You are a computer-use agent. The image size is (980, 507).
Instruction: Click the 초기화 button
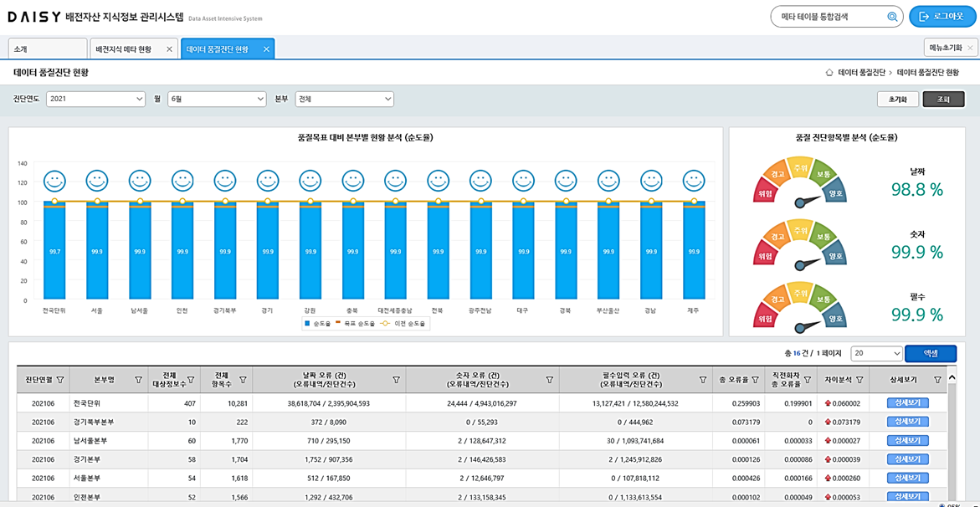pos(898,100)
